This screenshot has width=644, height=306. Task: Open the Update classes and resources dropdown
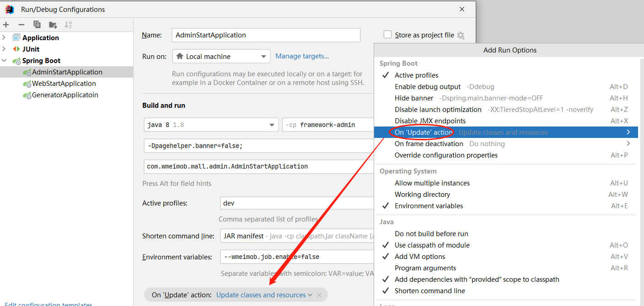(x=264, y=295)
